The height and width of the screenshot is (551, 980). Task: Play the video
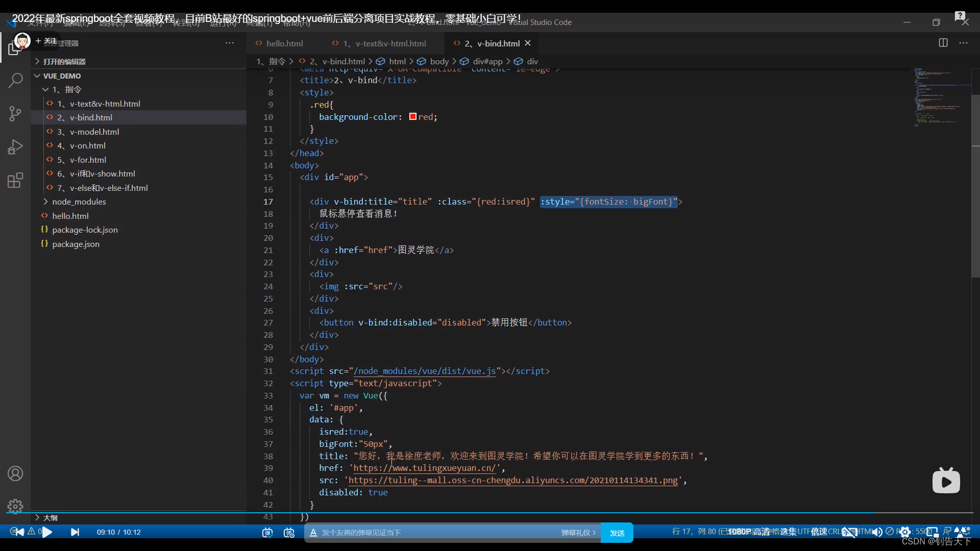(47, 532)
